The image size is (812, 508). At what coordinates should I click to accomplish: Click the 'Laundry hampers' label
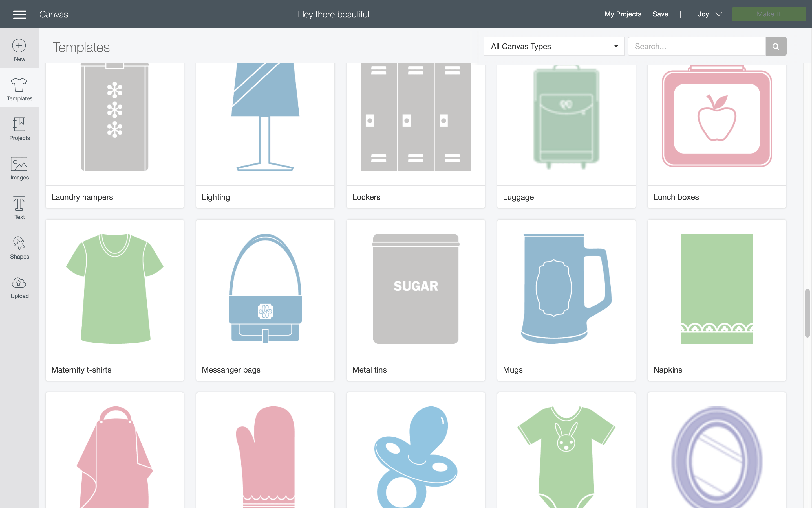point(82,197)
